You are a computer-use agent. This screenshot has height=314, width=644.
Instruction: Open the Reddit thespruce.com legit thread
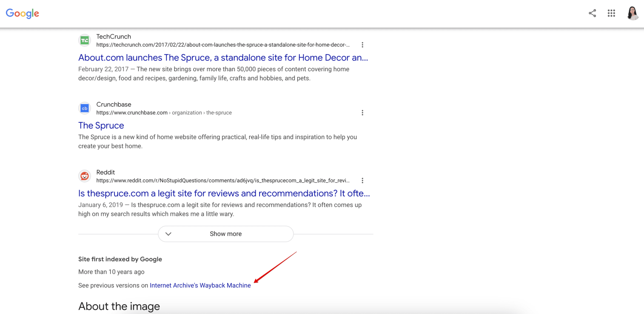224,193
